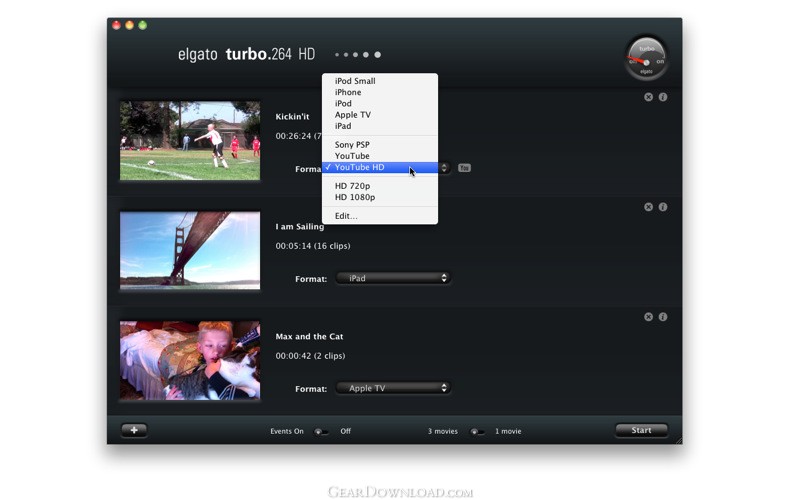
Task: Click the turbo gauge indicator icon
Action: click(646, 58)
